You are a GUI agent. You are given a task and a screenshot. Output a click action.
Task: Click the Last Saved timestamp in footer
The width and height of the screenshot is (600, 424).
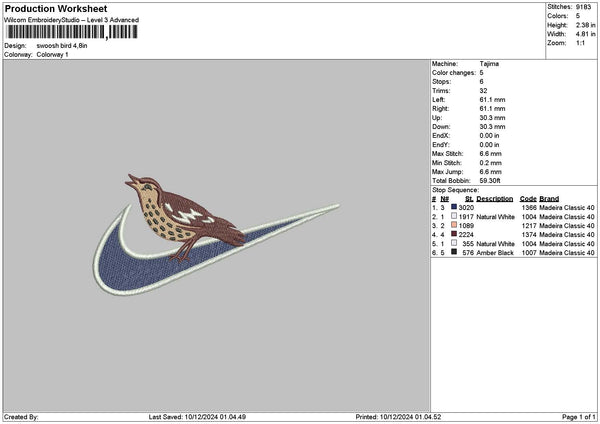[x=197, y=417]
